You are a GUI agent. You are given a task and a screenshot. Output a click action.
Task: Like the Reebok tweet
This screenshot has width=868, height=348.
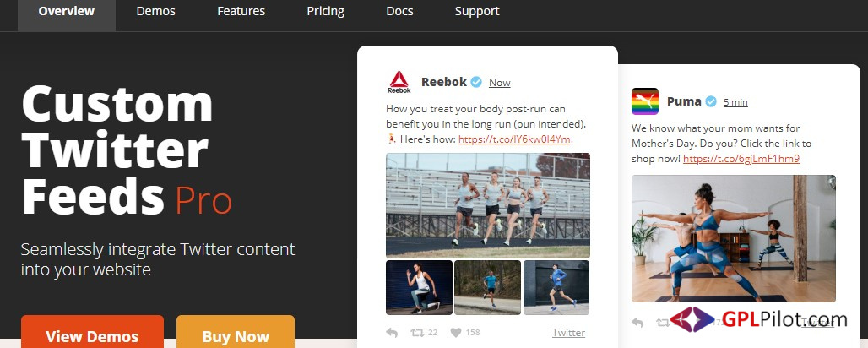point(457,333)
